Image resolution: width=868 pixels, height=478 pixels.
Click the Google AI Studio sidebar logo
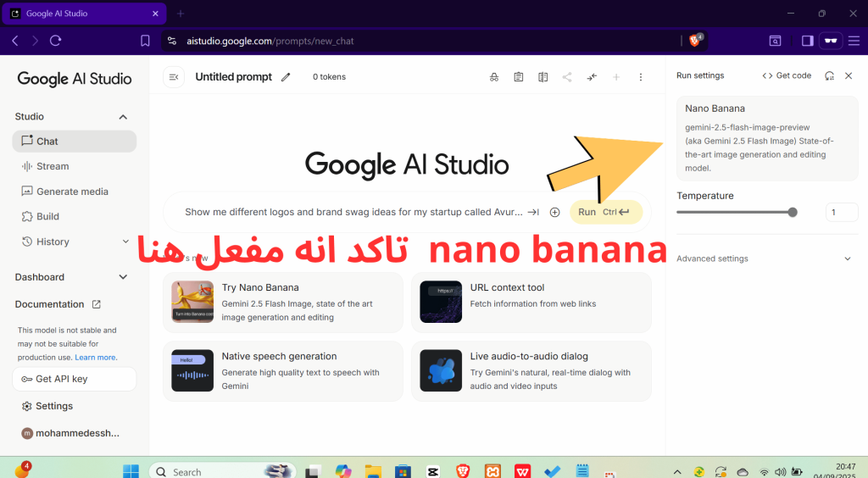click(x=75, y=79)
